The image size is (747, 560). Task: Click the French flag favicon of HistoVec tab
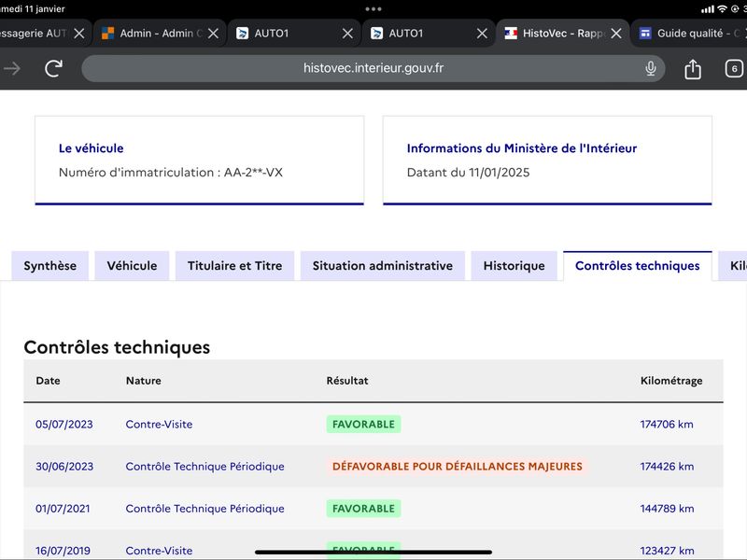pyautogui.click(x=511, y=34)
